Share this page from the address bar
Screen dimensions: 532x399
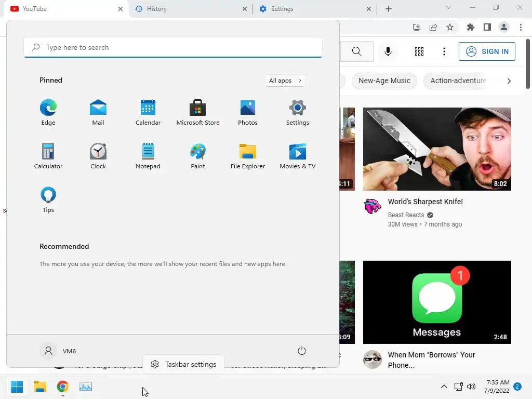(x=433, y=27)
